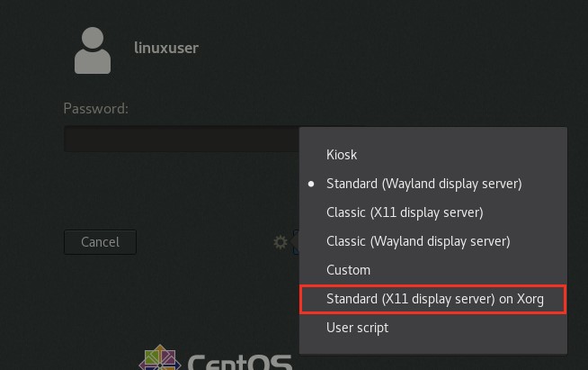The width and height of the screenshot is (588, 370).
Task: Choose the Custom session option
Action: (x=348, y=270)
